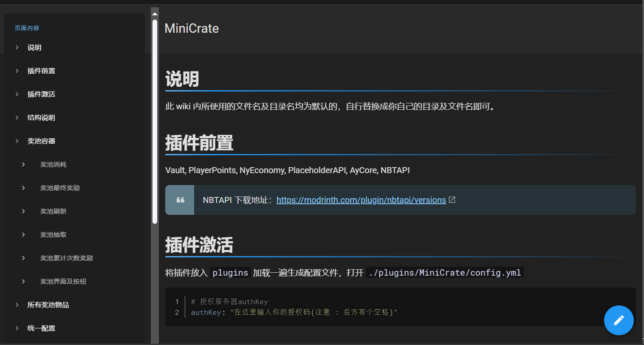The height and width of the screenshot is (345, 644).
Task: Expand the 插件激活 chevron in sidebar
Action: [x=17, y=94]
